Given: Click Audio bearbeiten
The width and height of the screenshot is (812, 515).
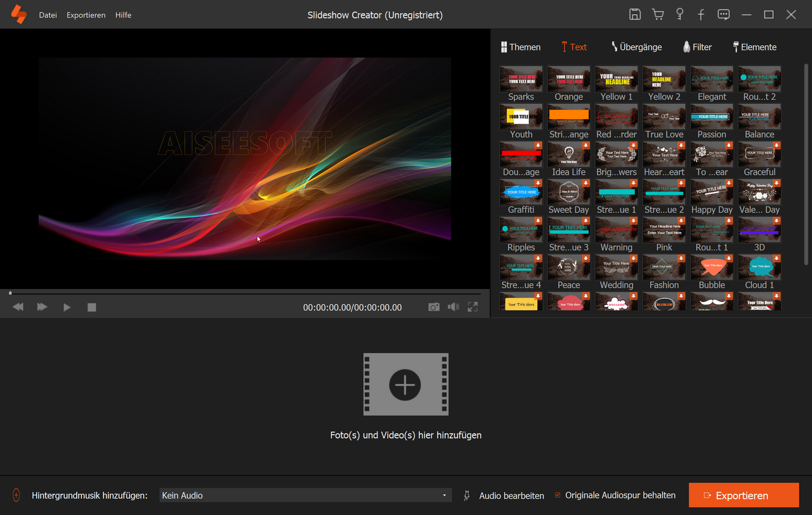Looking at the screenshot, I should [x=511, y=496].
